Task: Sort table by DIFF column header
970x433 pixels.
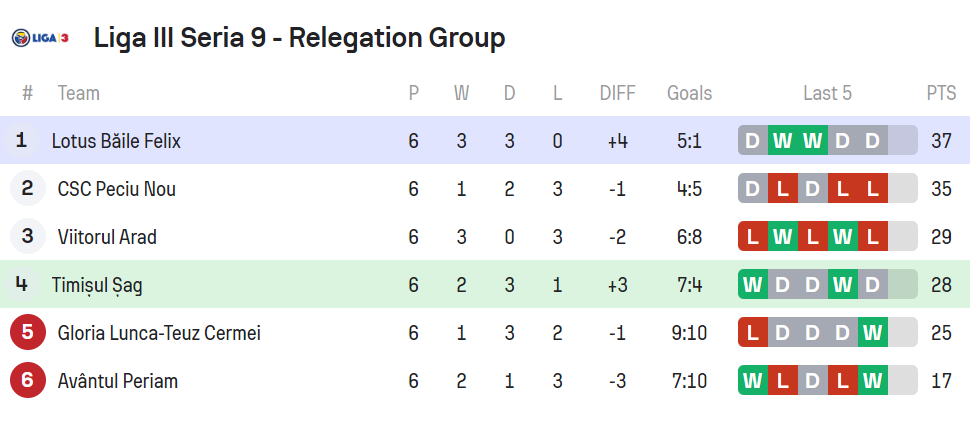Action: click(x=617, y=93)
